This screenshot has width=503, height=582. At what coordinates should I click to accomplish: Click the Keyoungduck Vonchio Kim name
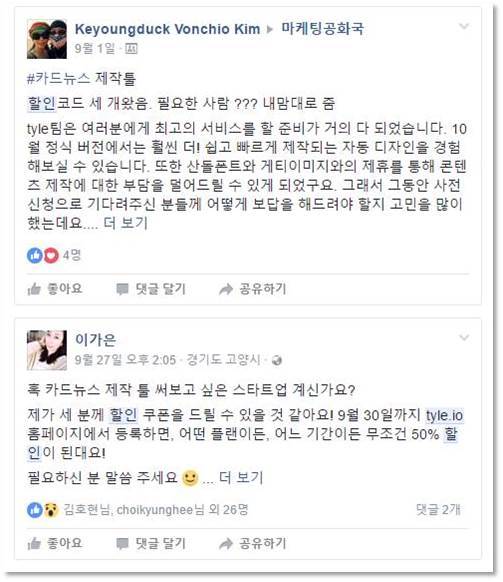point(167,29)
